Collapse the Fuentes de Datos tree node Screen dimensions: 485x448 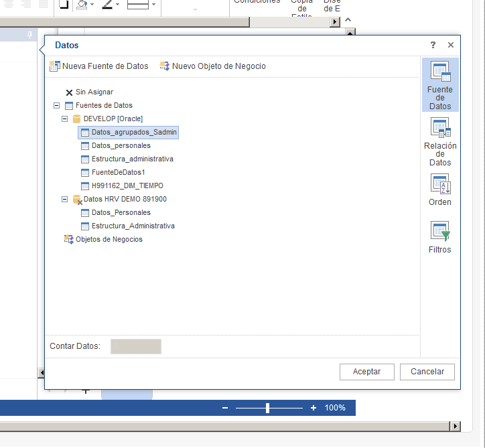56,105
